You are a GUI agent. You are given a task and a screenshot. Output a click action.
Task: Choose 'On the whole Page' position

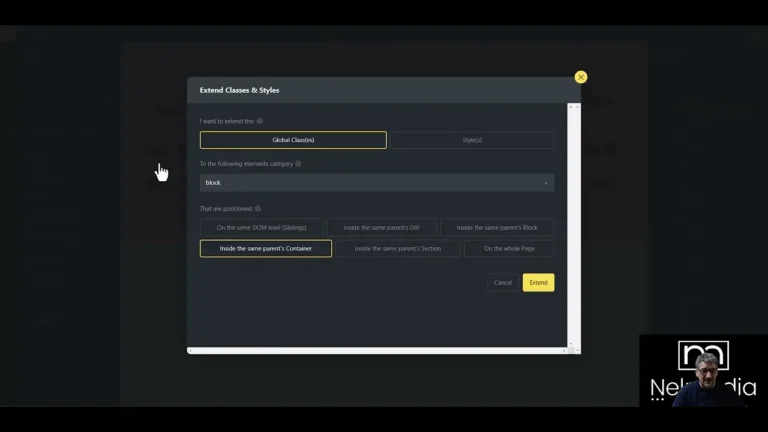pyautogui.click(x=509, y=248)
